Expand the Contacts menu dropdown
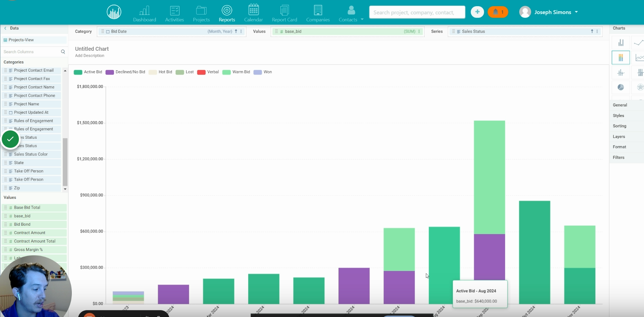Image resolution: width=644 pixels, height=317 pixels. pyautogui.click(x=362, y=20)
